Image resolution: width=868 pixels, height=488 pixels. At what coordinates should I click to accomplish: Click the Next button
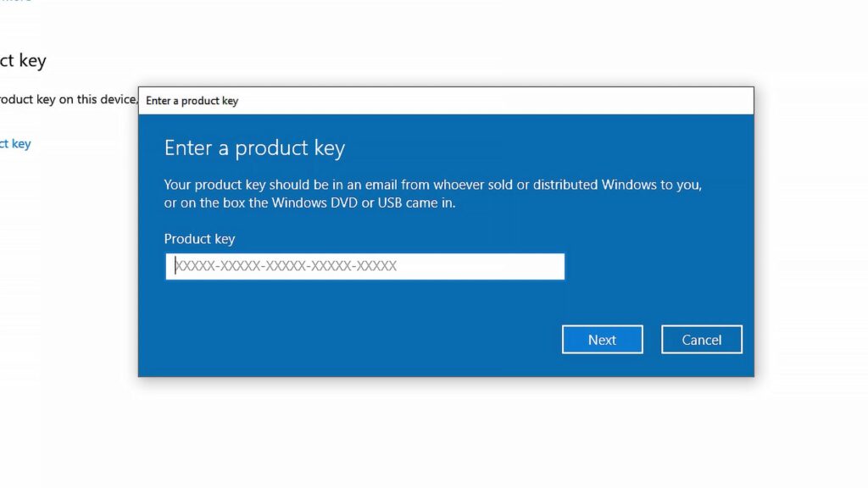pos(603,339)
